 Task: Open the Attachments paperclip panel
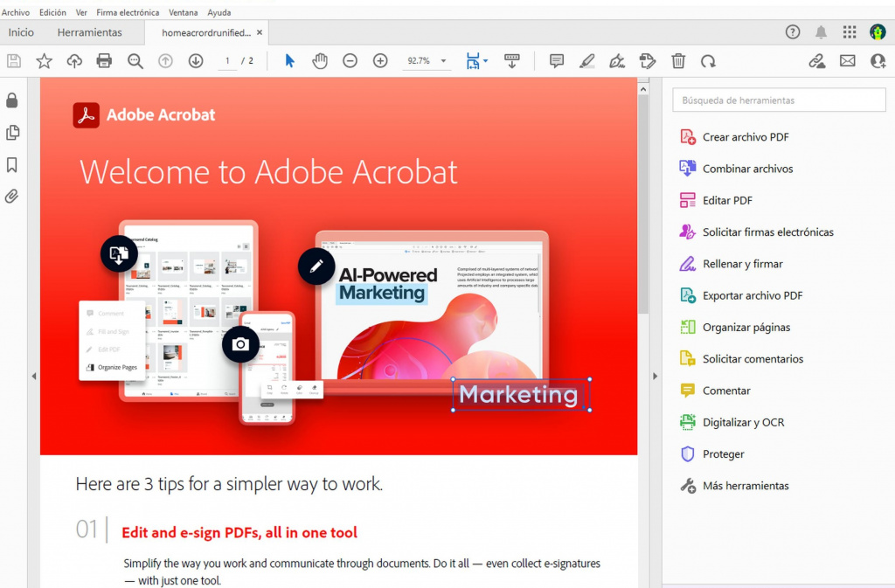coord(12,197)
